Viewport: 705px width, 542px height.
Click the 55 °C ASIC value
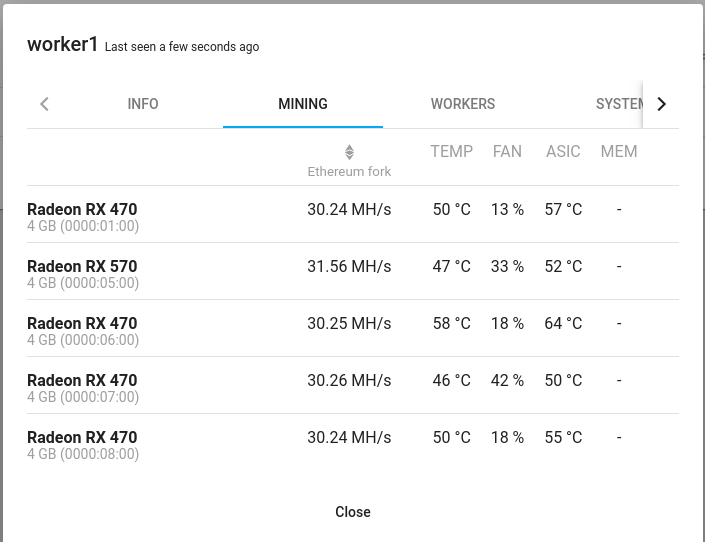point(563,438)
